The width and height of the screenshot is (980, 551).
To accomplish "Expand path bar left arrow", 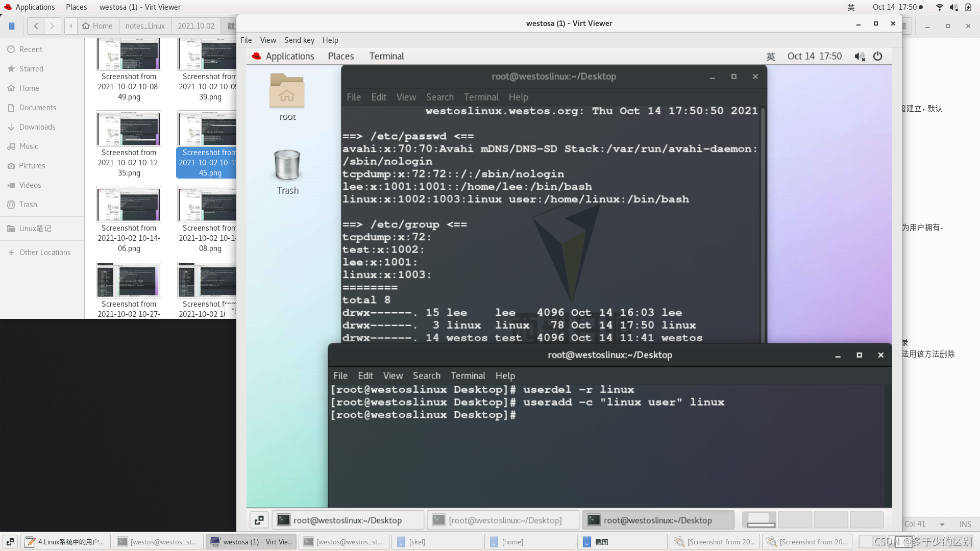I will (x=71, y=26).
